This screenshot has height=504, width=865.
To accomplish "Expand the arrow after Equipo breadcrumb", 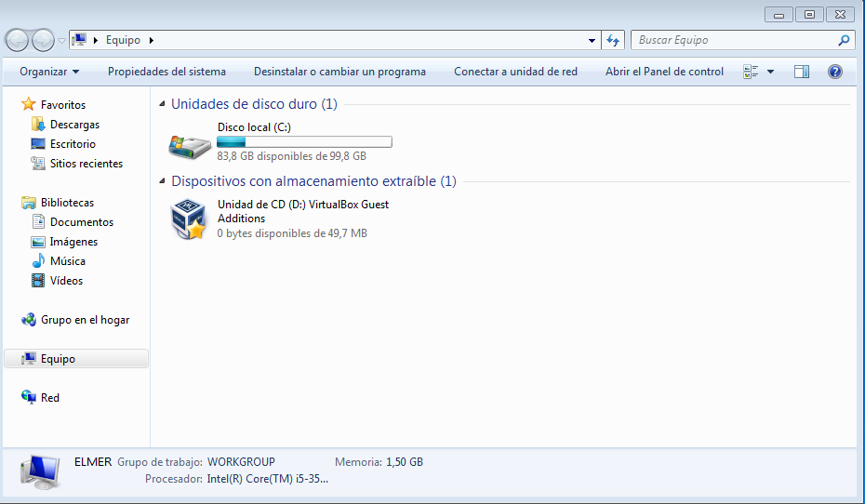I will (152, 40).
